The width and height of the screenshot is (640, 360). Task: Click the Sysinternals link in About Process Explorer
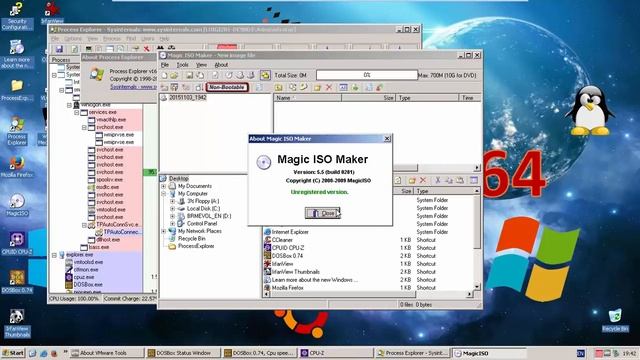[133, 87]
